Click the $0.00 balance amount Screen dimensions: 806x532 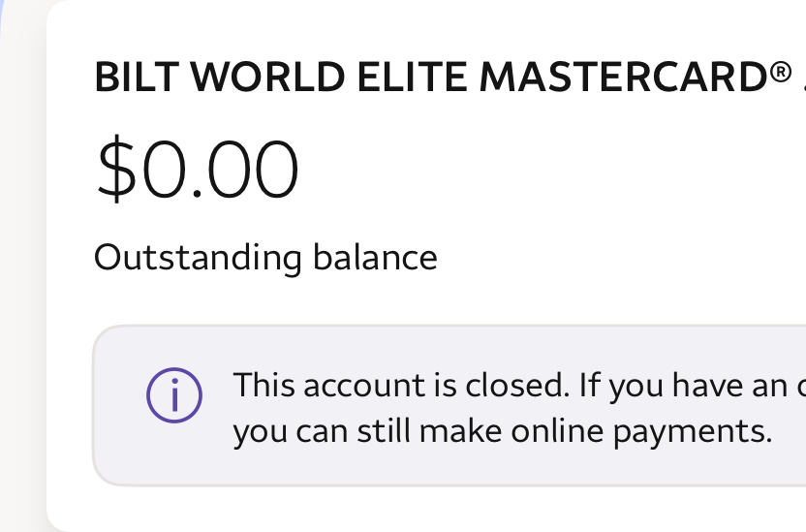[198, 170]
